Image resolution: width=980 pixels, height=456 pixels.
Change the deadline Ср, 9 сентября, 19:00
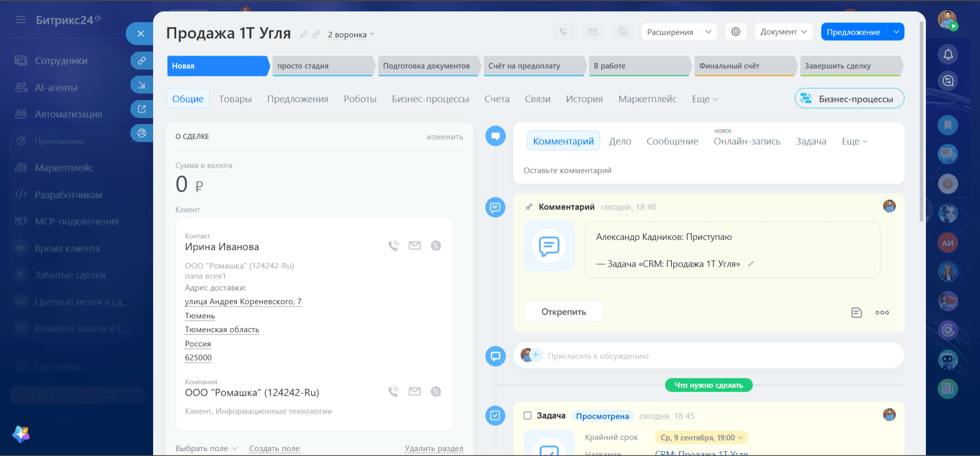701,438
